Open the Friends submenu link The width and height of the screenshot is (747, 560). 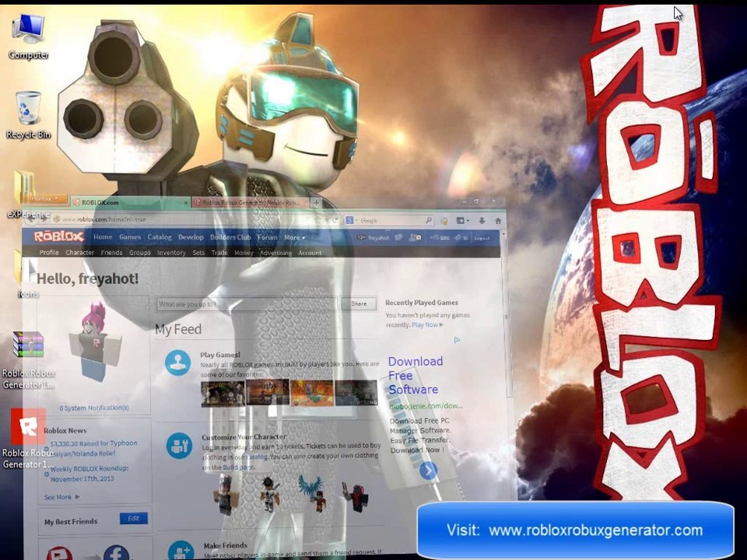click(111, 252)
